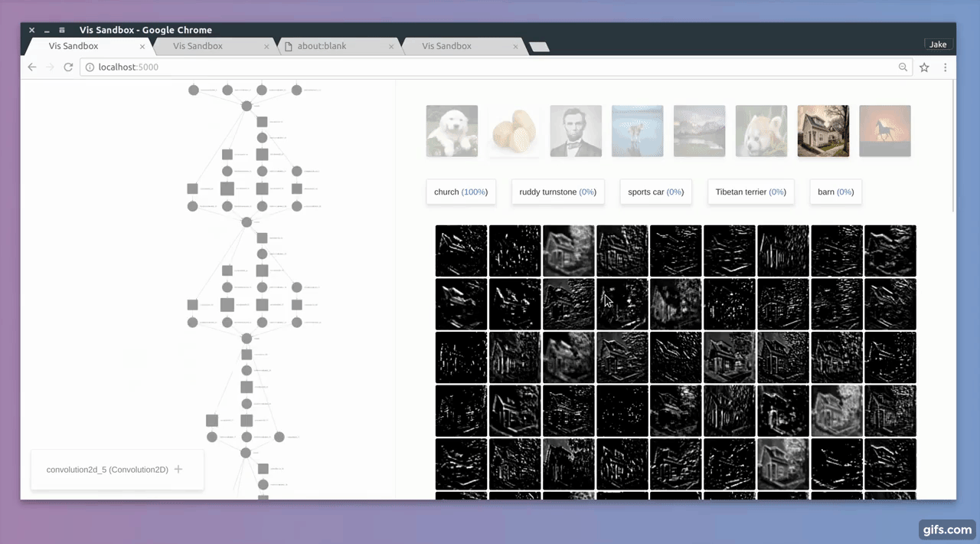The width and height of the screenshot is (980, 544).
Task: Select the sports car (0%) prediction
Action: (x=655, y=192)
